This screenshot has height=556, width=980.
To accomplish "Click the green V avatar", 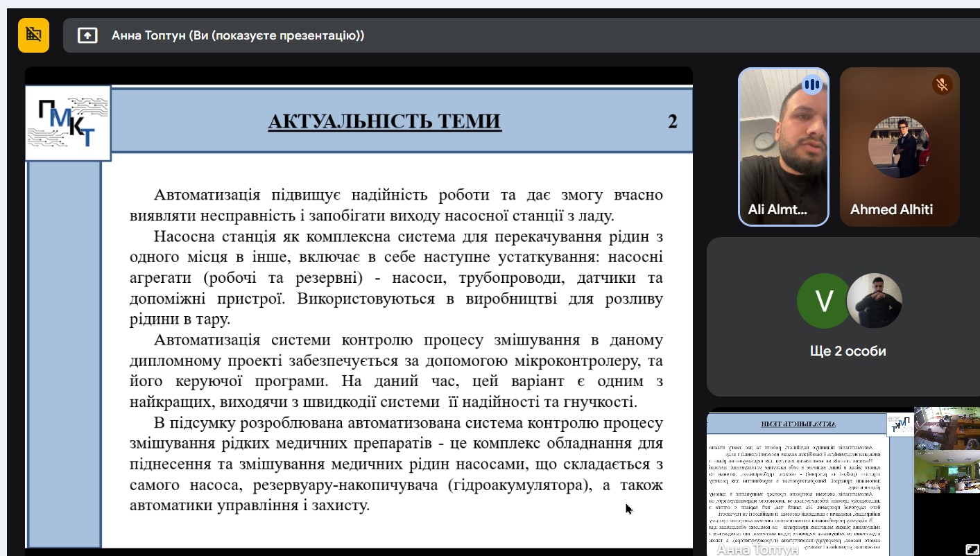I will click(824, 301).
